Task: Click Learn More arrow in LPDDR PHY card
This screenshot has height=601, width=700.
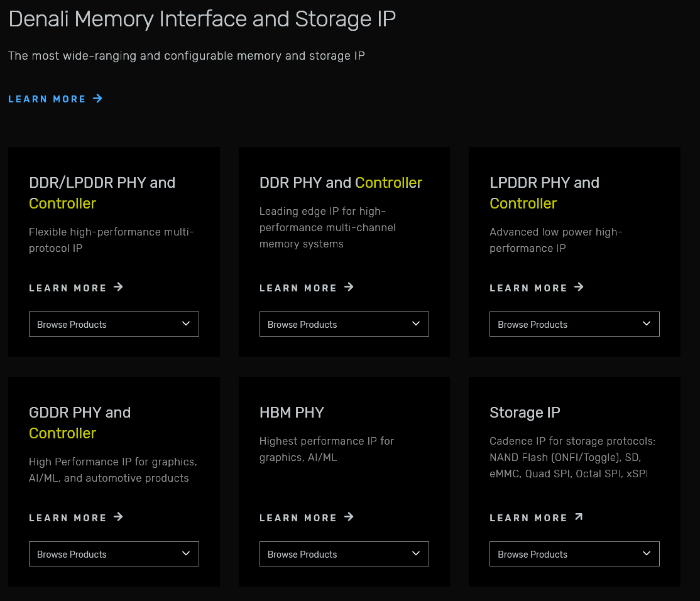Action: click(579, 287)
